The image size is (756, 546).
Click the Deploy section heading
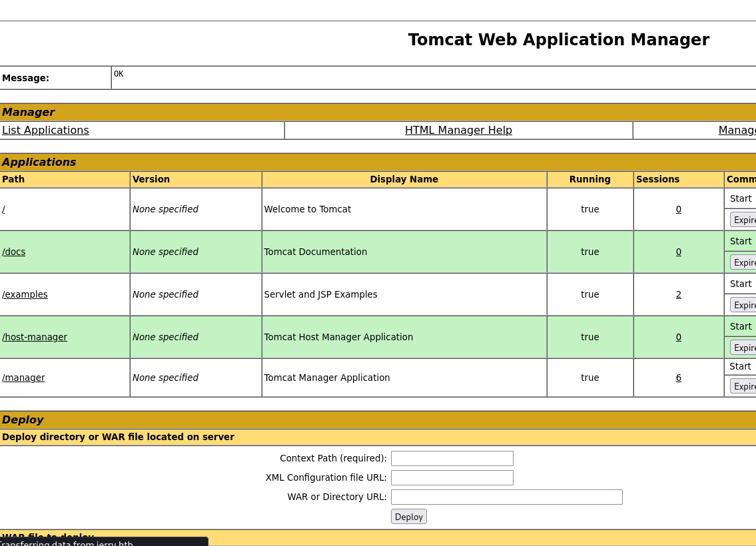(x=23, y=419)
